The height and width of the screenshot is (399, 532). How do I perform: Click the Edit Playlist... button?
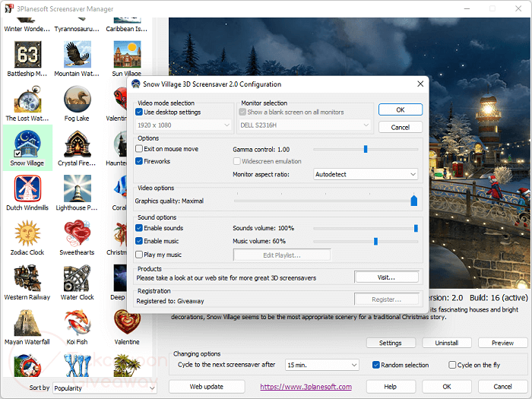pyautogui.click(x=282, y=255)
